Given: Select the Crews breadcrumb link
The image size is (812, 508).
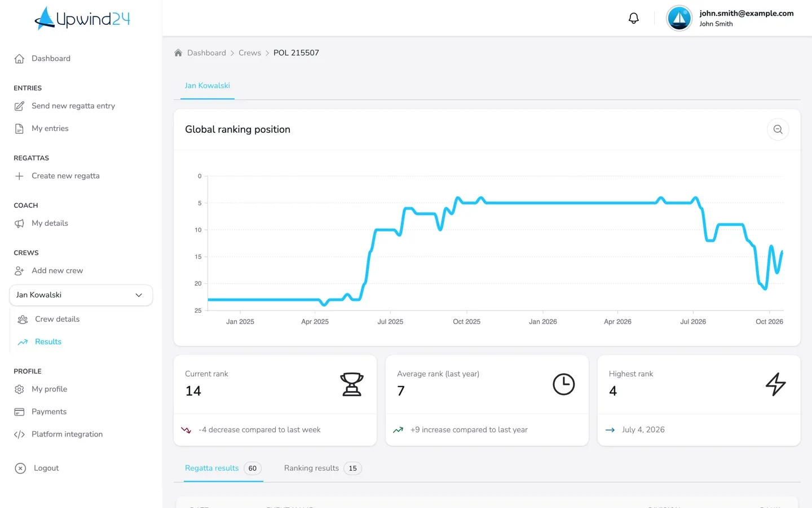Looking at the screenshot, I should [250, 53].
